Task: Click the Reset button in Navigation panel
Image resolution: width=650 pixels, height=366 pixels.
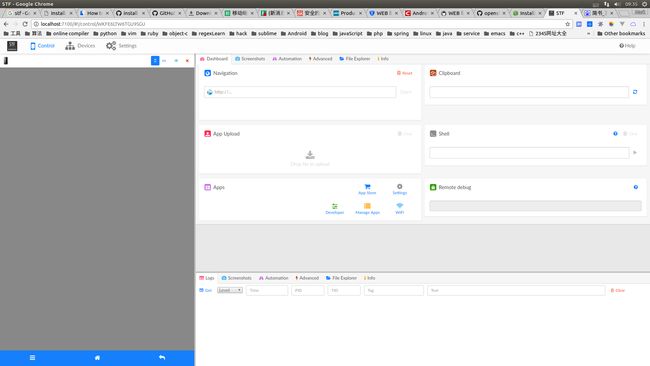Action: pos(405,73)
